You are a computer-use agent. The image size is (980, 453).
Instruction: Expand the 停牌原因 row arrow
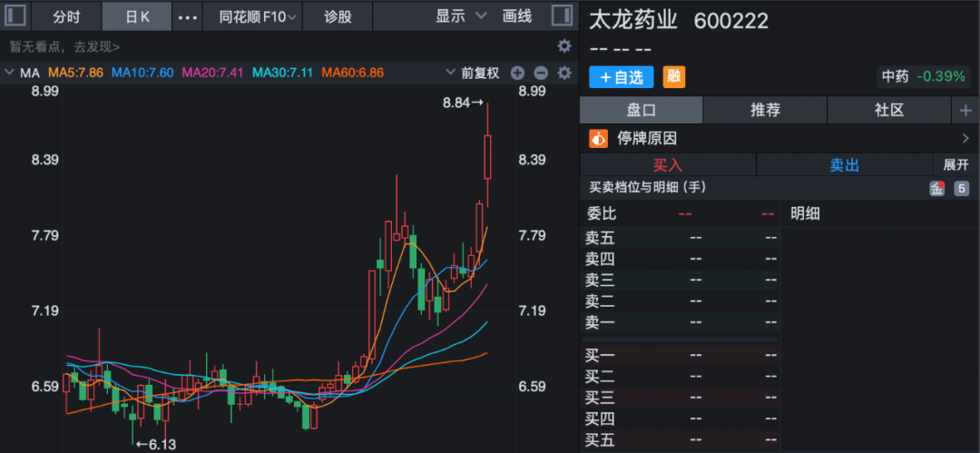[965, 139]
